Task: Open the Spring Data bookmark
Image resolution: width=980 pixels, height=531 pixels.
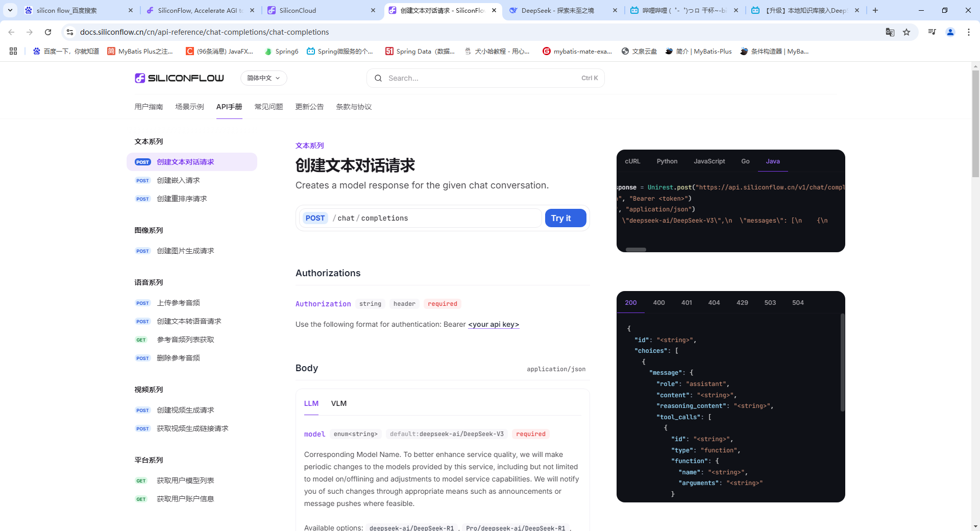Action: point(420,51)
